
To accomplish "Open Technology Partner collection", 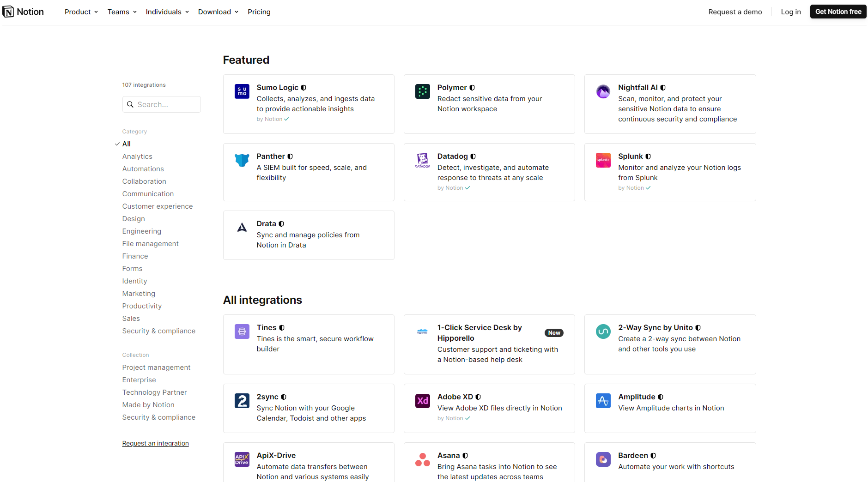I will [154, 392].
